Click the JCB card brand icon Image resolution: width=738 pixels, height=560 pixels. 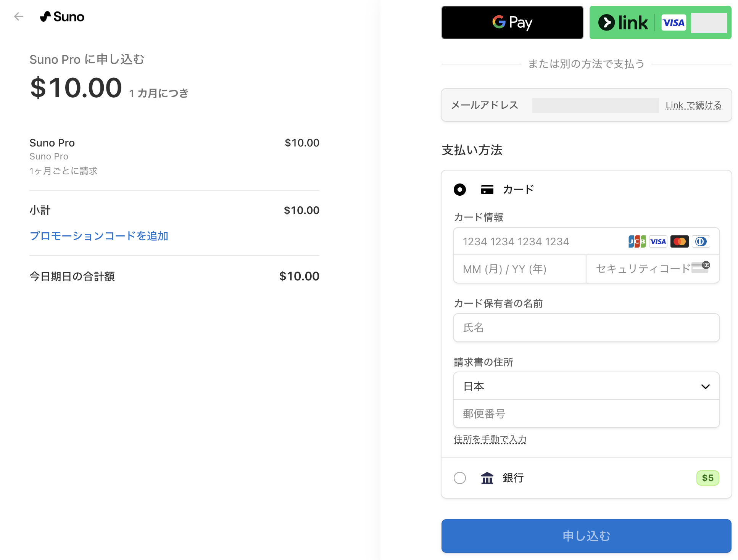click(x=637, y=241)
